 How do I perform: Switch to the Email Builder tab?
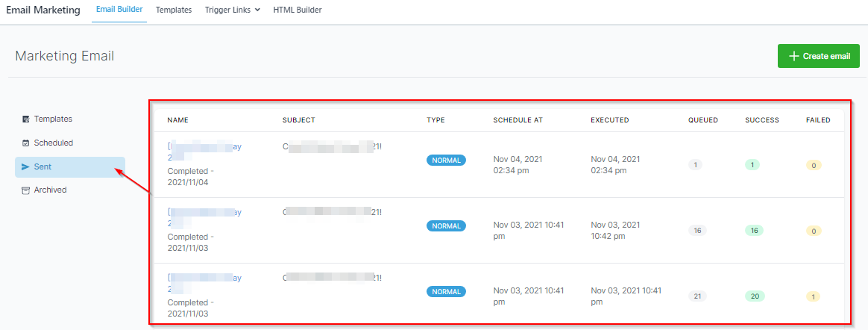(119, 10)
